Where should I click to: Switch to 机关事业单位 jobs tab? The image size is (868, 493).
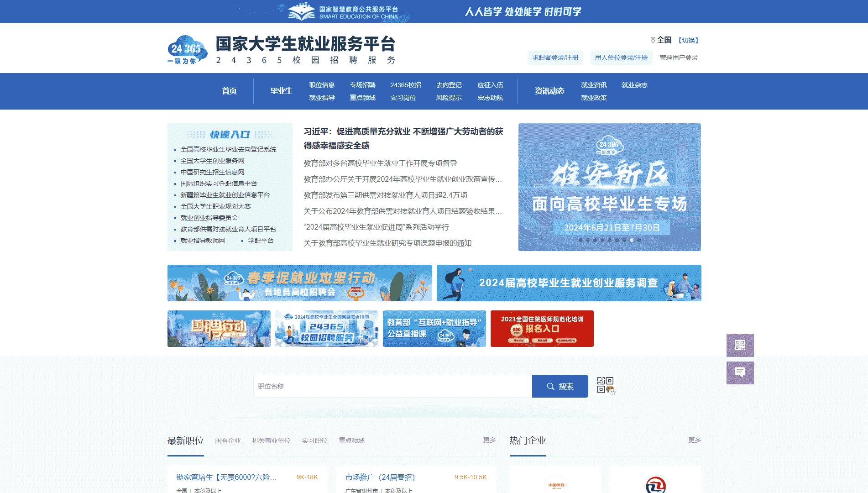tap(271, 441)
